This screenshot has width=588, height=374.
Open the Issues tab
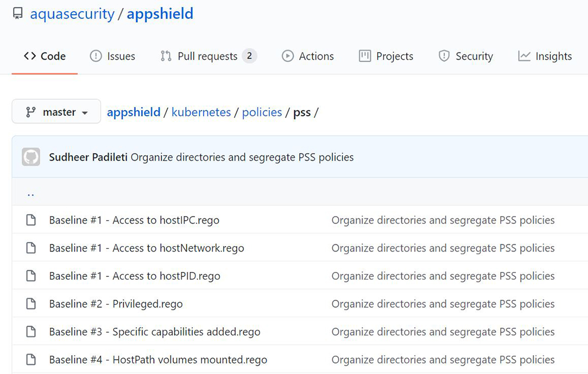(113, 56)
